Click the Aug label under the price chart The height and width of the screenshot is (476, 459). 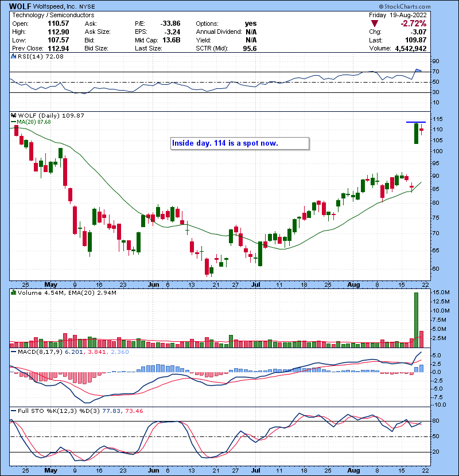pos(353,285)
